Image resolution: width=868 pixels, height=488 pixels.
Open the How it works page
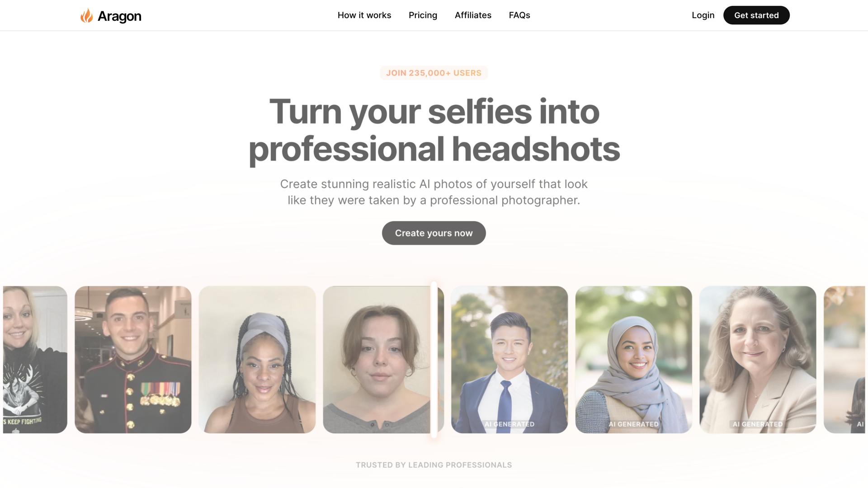tap(364, 15)
